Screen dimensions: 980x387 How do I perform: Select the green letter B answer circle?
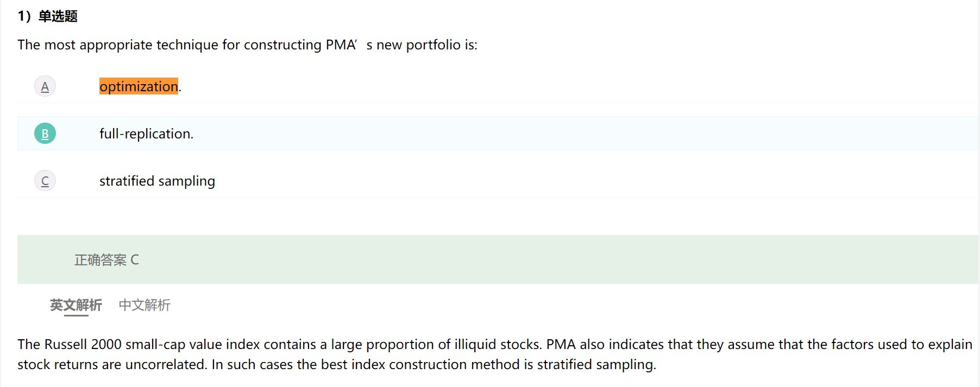point(45,134)
